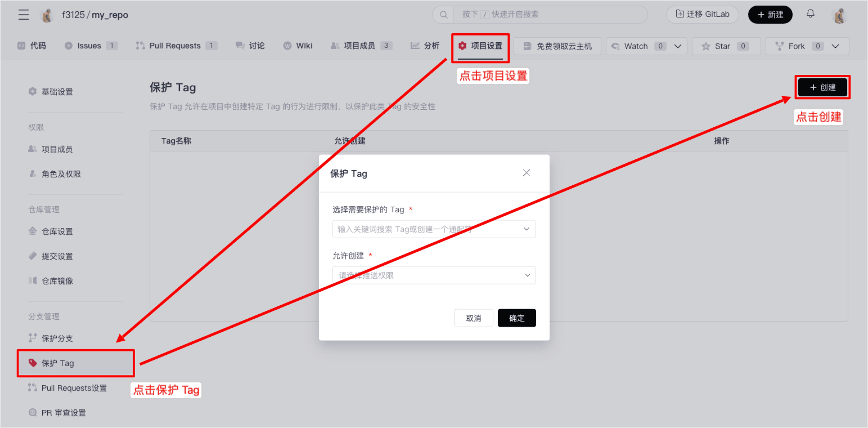Open the 代码 tab

coord(32,46)
